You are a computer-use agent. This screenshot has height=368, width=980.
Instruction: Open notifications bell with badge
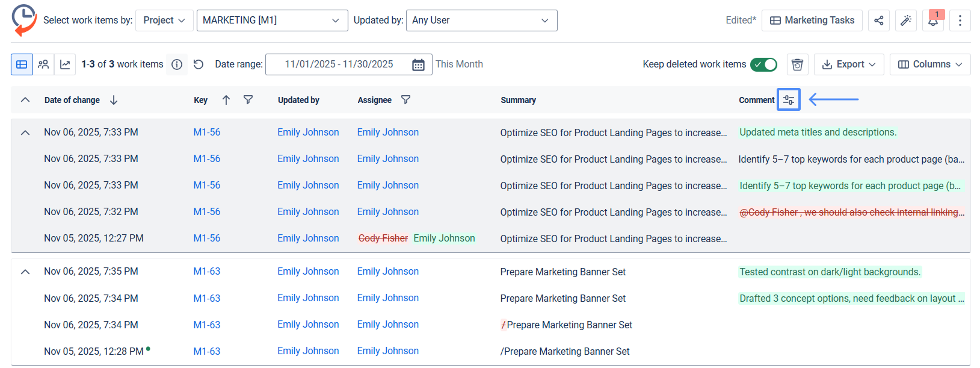pos(932,20)
